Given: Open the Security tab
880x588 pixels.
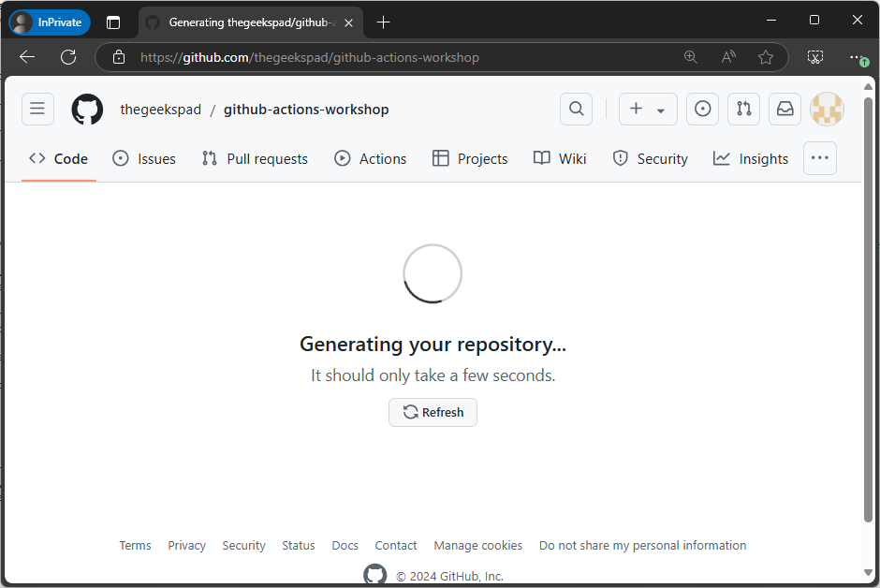Looking at the screenshot, I should pos(651,159).
